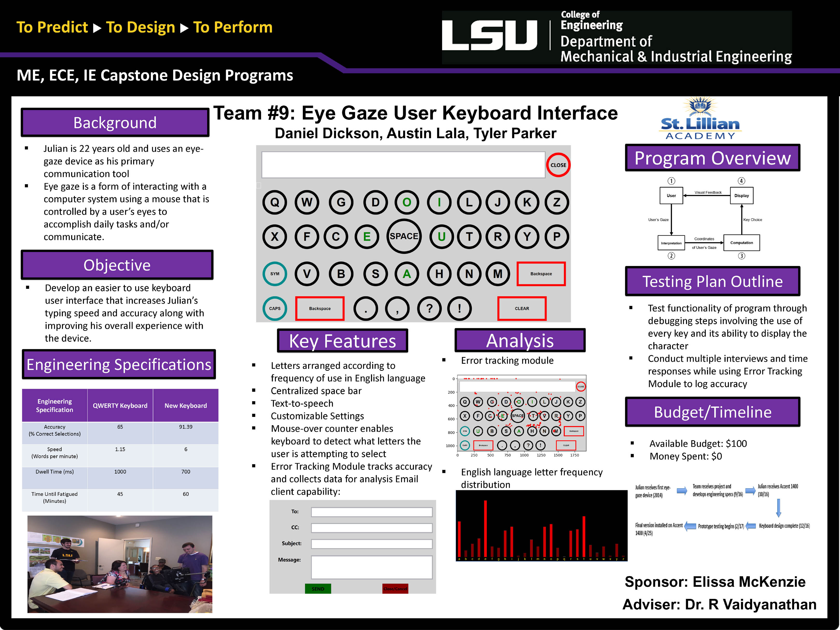840x630 pixels.
Task: Click the green A key on the large keyboard
Action: coord(407,274)
